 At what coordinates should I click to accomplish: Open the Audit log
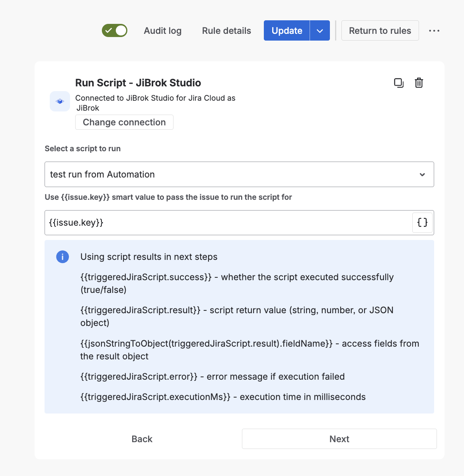coord(162,30)
